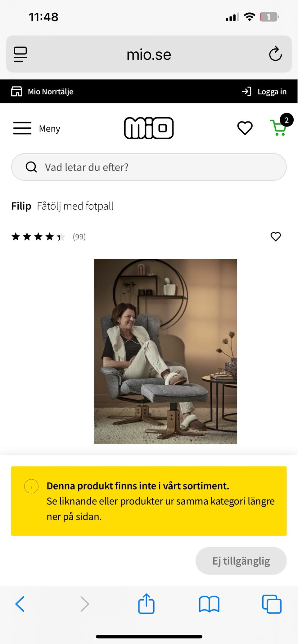Tap the login arrow icon
The height and width of the screenshot is (644, 298).
tap(246, 91)
